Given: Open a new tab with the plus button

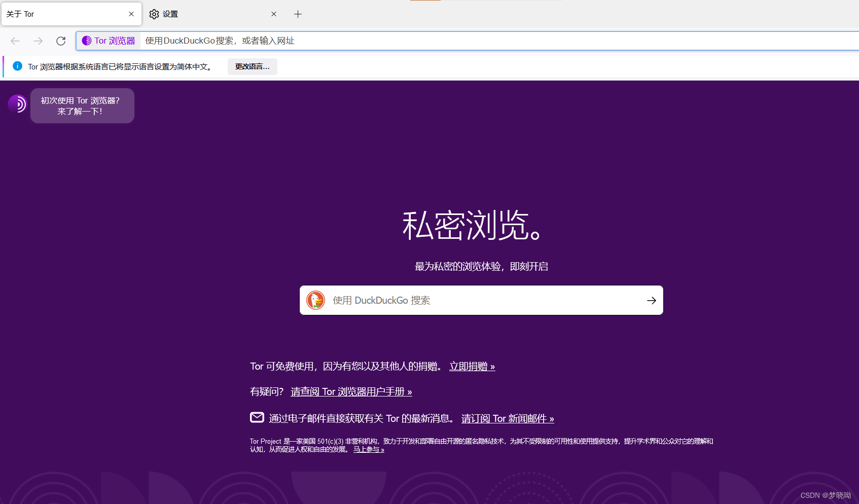Looking at the screenshot, I should coord(298,14).
